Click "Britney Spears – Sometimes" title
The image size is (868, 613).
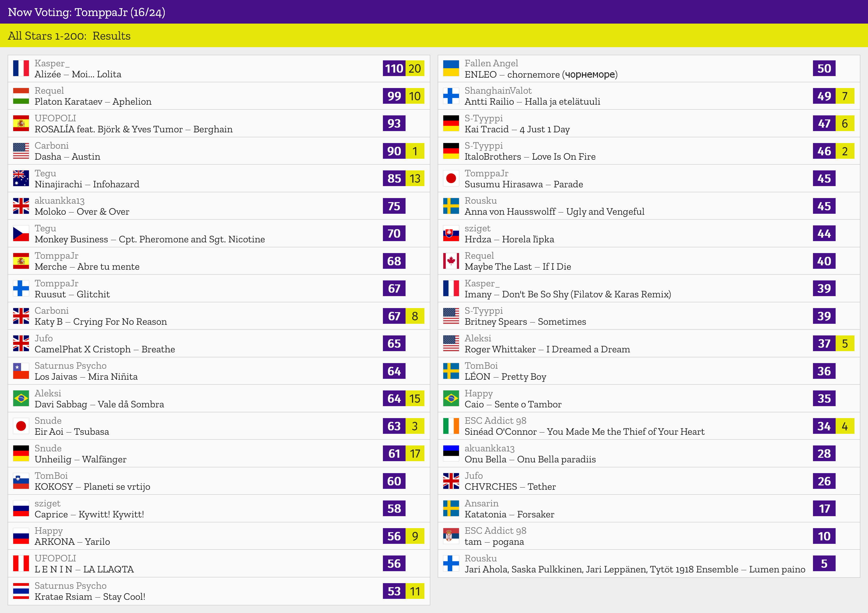coord(526,322)
